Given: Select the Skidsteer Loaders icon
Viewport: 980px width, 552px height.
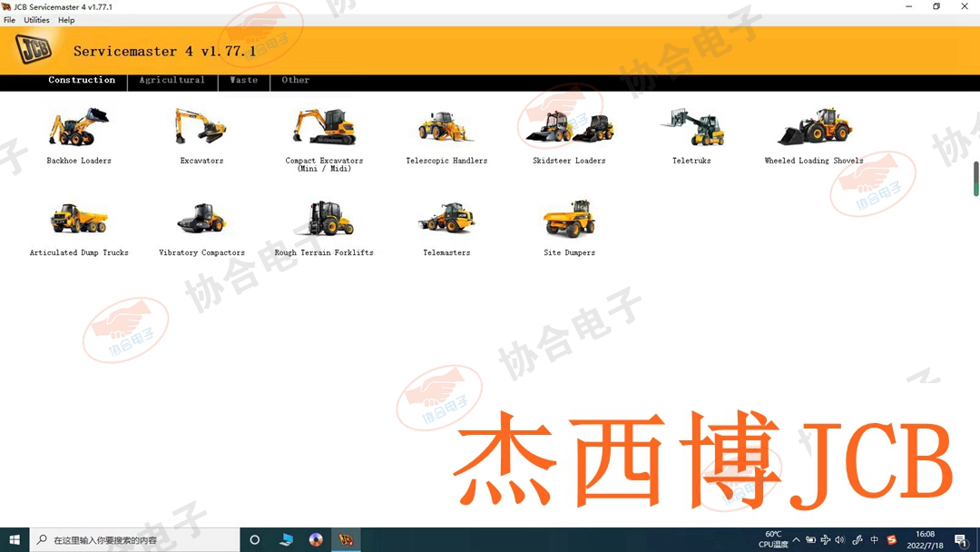Looking at the screenshot, I should [x=569, y=127].
